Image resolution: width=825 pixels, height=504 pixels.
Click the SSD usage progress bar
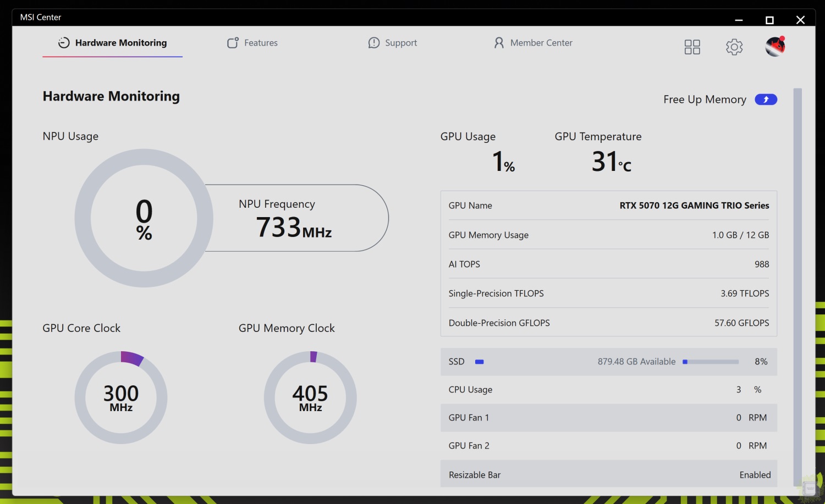coord(711,362)
